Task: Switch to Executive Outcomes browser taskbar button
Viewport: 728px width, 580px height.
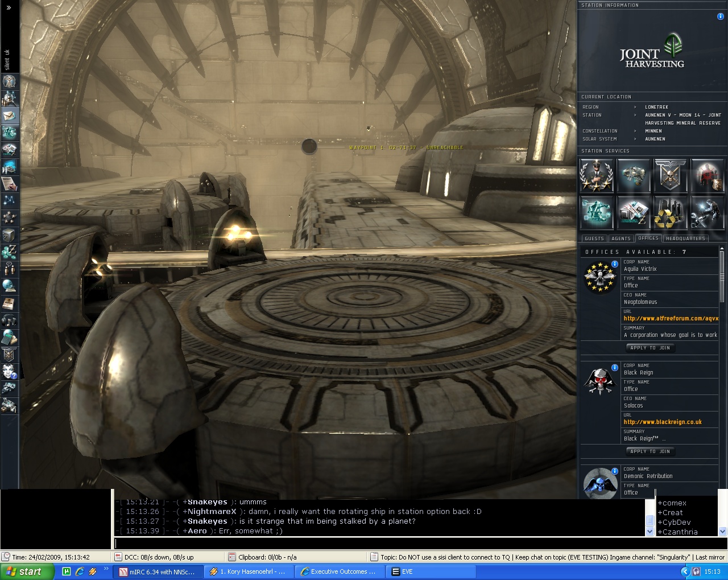Action: click(x=340, y=571)
